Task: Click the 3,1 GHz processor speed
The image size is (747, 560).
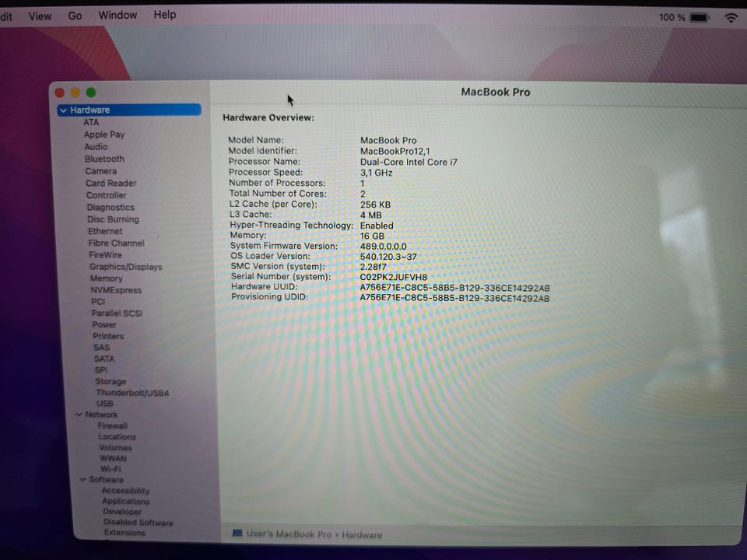Action: click(x=377, y=173)
